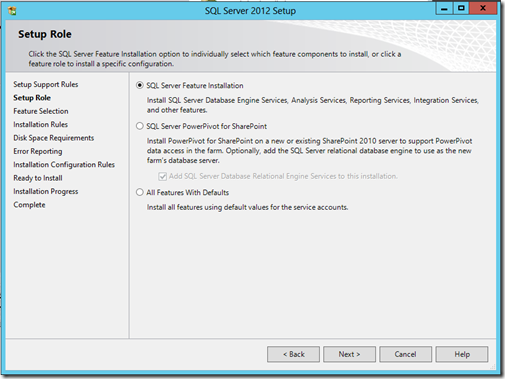This screenshot has width=505, height=379.
Task: Select All Features With Defaults radio button
Action: click(x=140, y=192)
